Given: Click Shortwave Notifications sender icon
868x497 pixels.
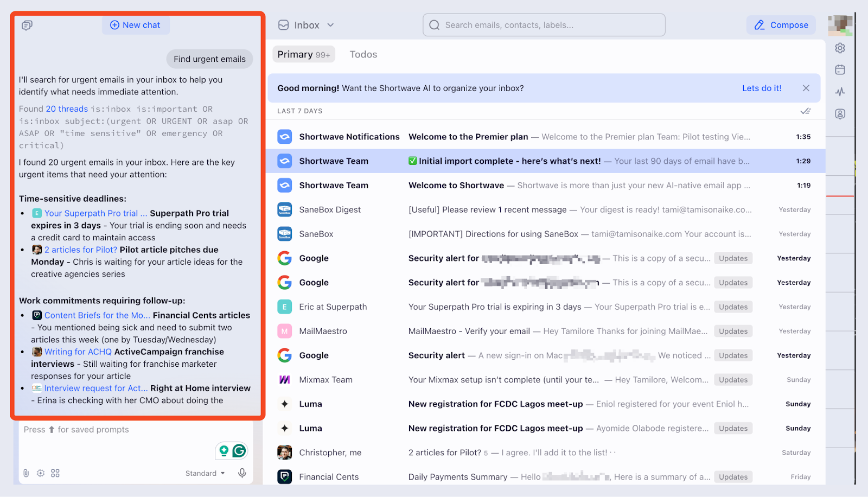Looking at the screenshot, I should [285, 137].
